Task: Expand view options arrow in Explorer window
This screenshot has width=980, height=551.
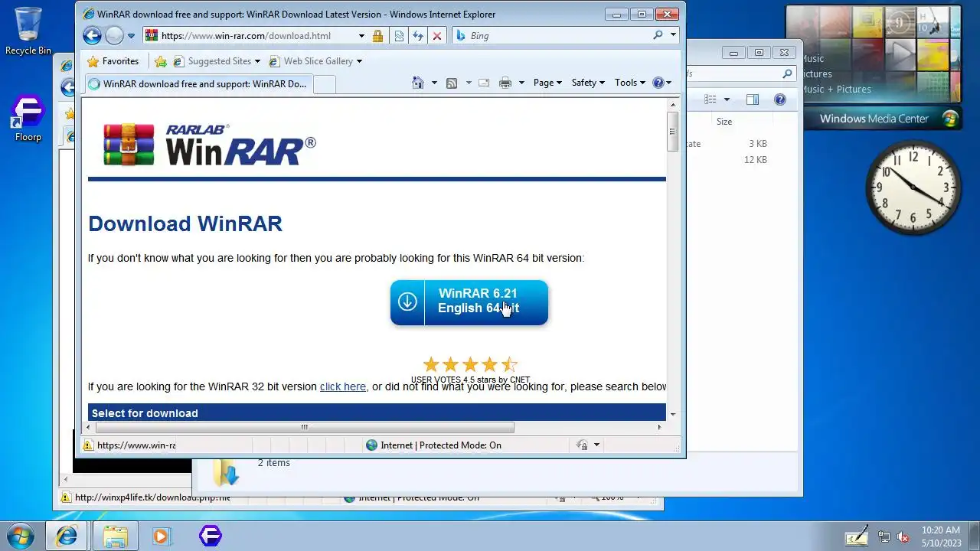Action: [x=727, y=99]
